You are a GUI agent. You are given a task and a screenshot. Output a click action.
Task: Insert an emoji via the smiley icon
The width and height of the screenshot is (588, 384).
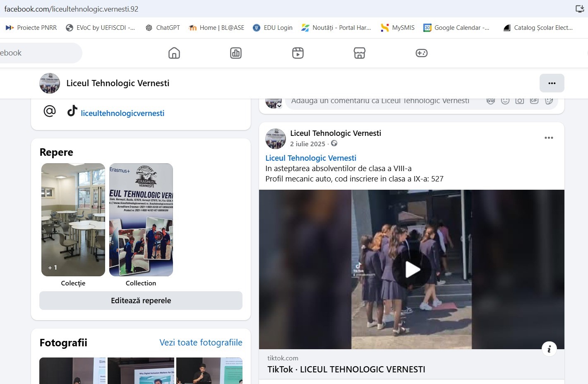pos(505,101)
